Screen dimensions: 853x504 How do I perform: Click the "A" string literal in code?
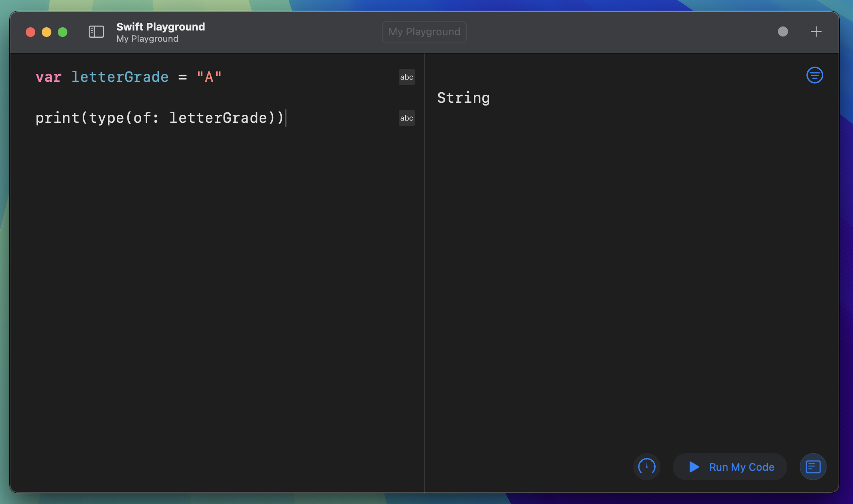coord(209,77)
